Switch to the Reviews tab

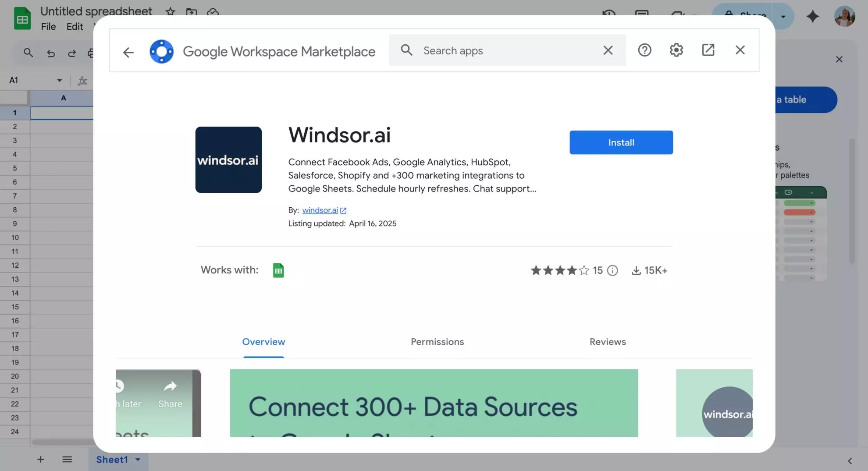607,342
